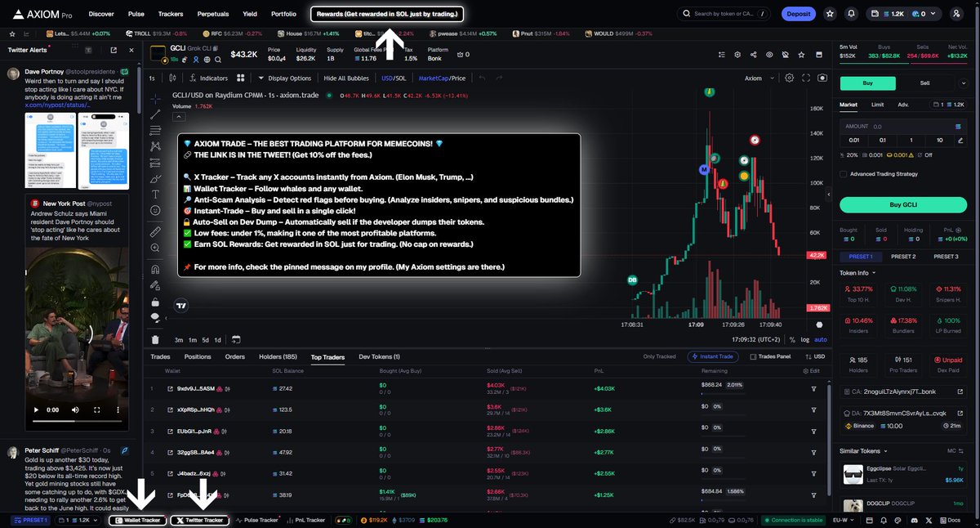The width and height of the screenshot is (980, 528).
Task: Open Twitter Alerts panel pop-out icon
Action: (x=113, y=50)
